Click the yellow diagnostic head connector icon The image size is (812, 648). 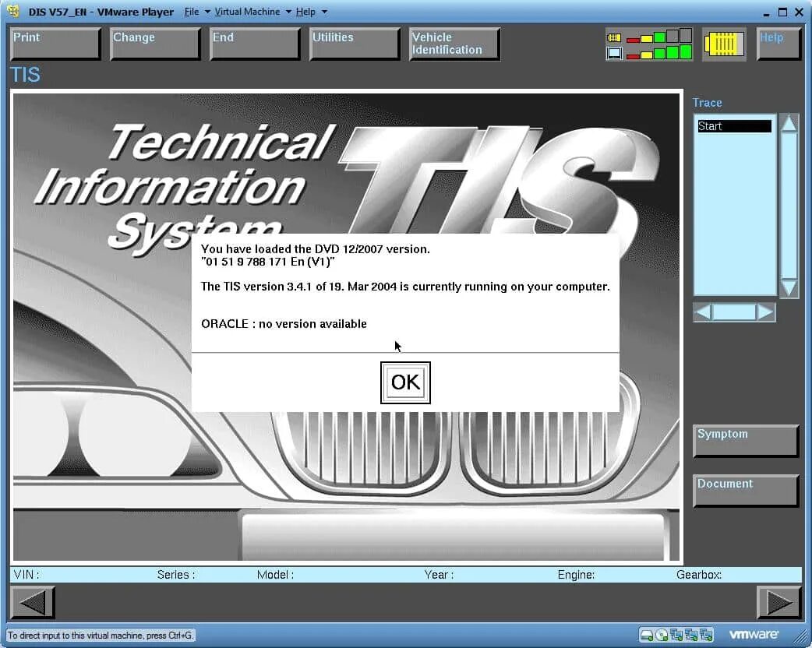pyautogui.click(x=724, y=44)
